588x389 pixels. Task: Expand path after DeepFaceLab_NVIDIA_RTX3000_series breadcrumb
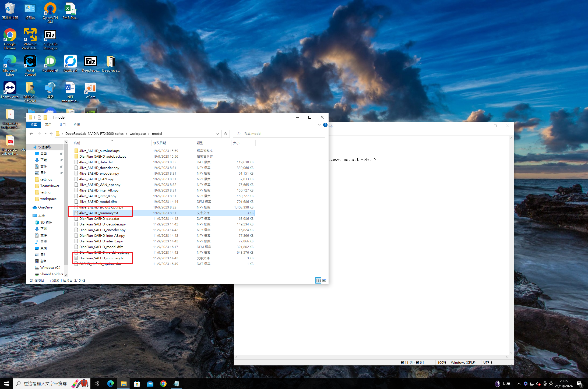[x=126, y=134]
